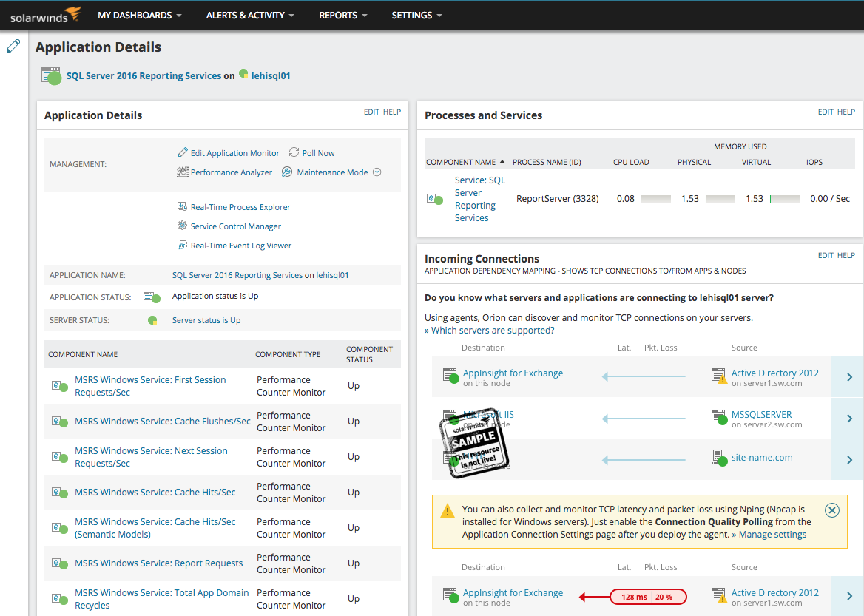The width and height of the screenshot is (864, 616).
Task: Click the SolarWinds logo
Action: pyautogui.click(x=46, y=15)
